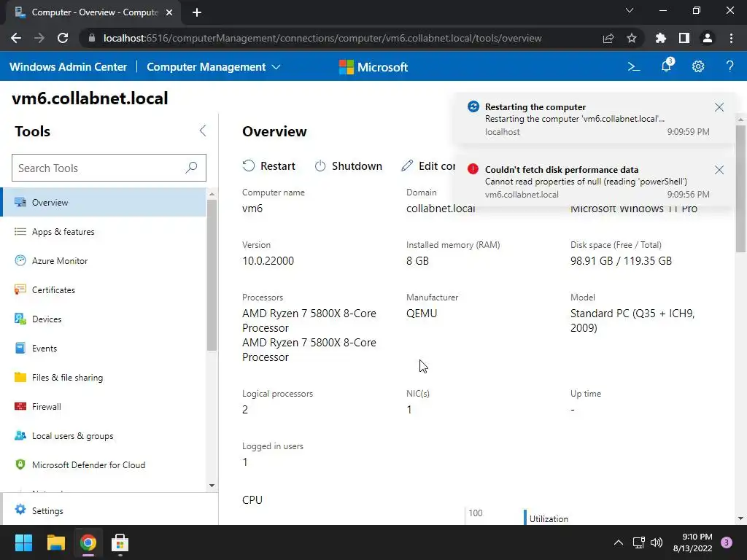Click the Apps & features list icon

point(20,231)
